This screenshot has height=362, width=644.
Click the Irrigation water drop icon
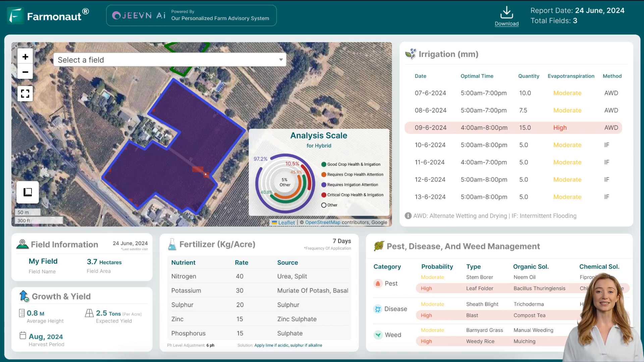(x=411, y=54)
